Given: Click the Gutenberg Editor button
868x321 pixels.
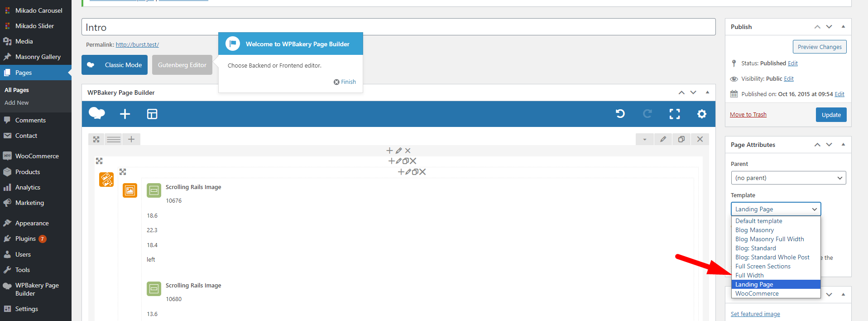Looking at the screenshot, I should coord(182,65).
